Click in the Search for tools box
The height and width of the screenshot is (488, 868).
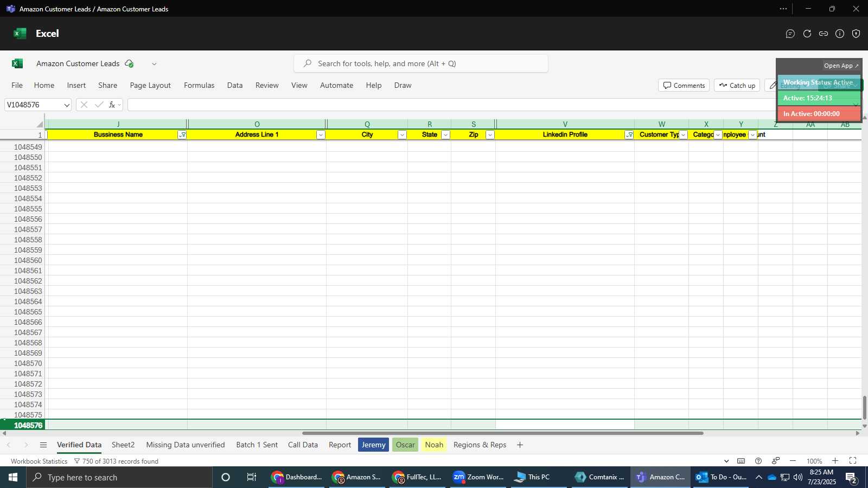(x=421, y=63)
